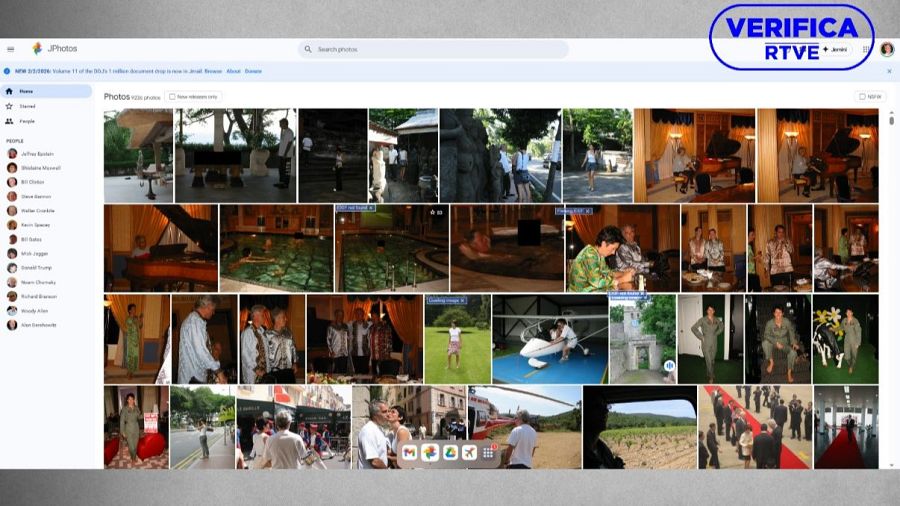The height and width of the screenshot is (506, 900).
Task: Click the Photos heading
Action: [117, 96]
